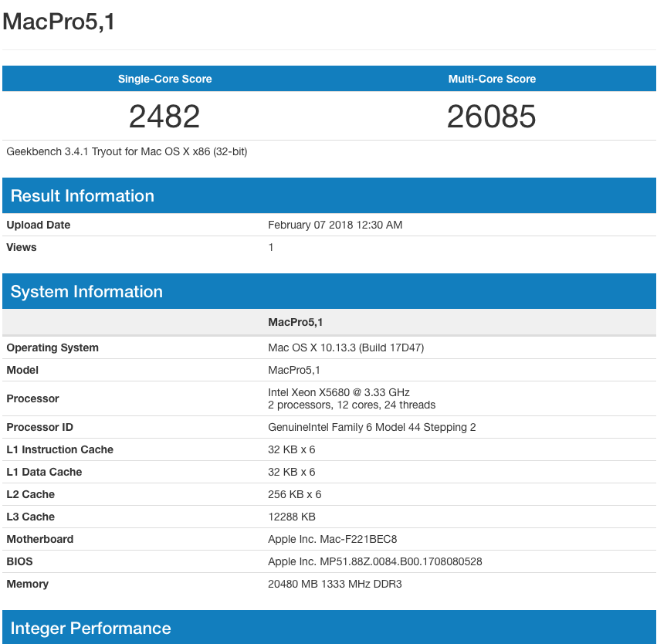657x644 pixels.
Task: Click the L2 Cache label
Action: tap(31, 494)
